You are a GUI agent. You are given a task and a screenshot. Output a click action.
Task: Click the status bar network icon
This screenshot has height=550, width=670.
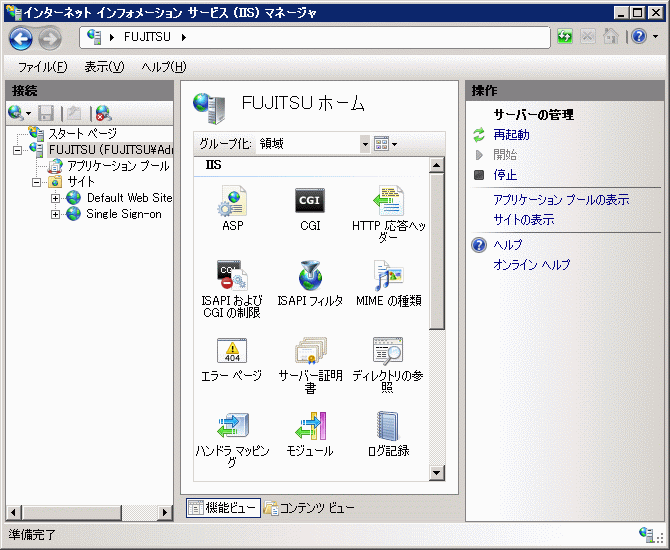point(646,534)
